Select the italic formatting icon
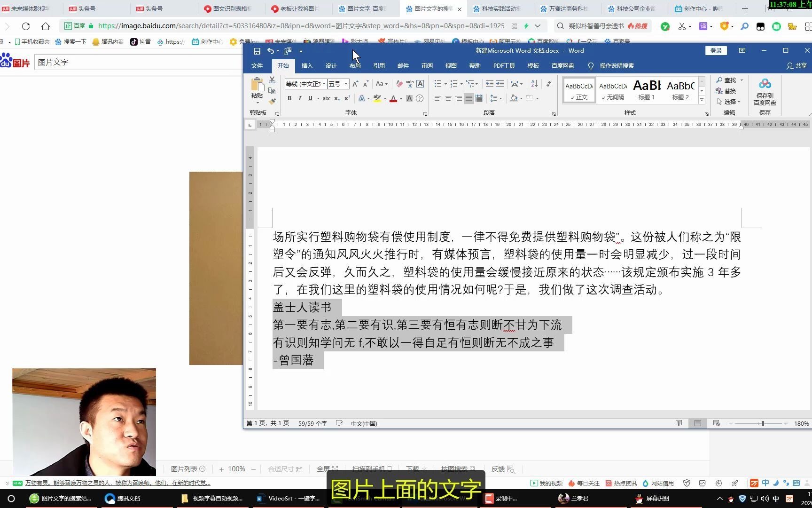812x508 pixels. [299, 98]
